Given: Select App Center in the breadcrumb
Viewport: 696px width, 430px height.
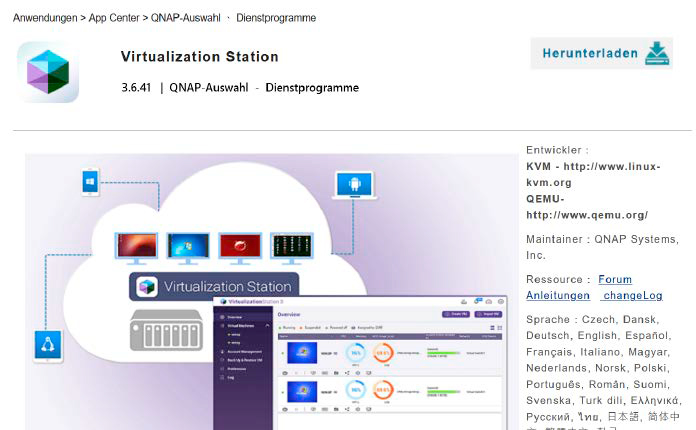Looking at the screenshot, I should pyautogui.click(x=115, y=18).
